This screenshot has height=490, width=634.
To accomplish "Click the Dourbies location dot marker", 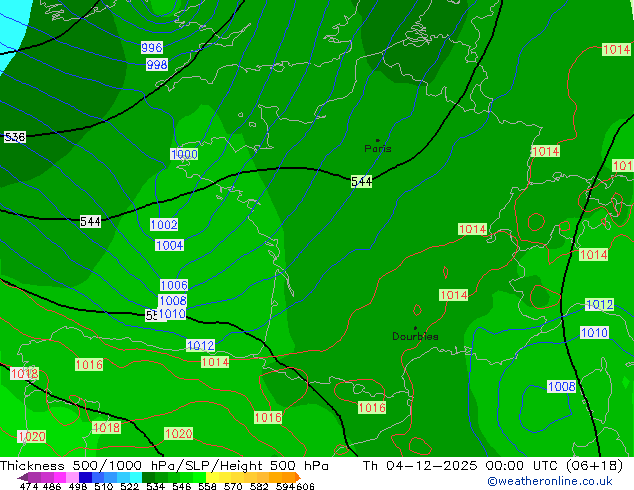I will coord(415,328).
